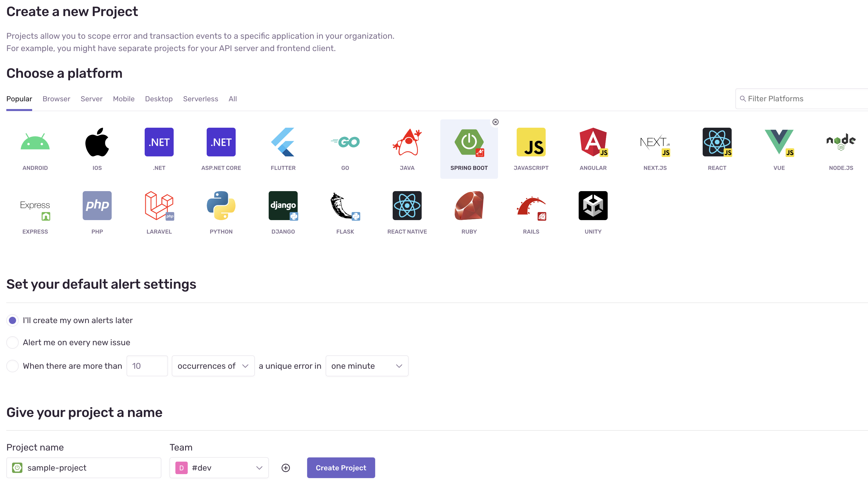Switch to the Serverless tab
868x493 pixels.
(x=200, y=99)
